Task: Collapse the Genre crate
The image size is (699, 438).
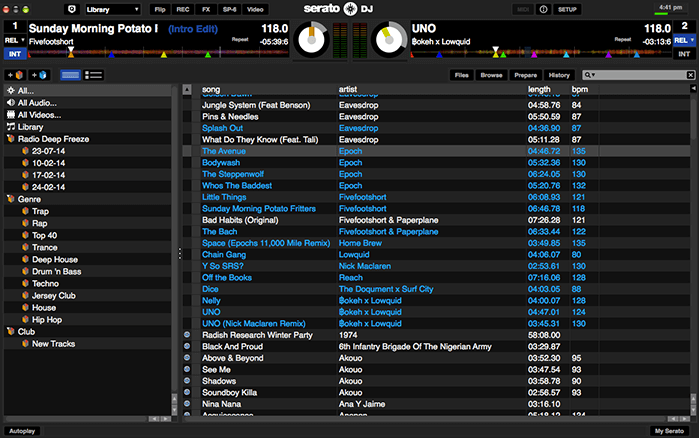Action: pos(10,199)
